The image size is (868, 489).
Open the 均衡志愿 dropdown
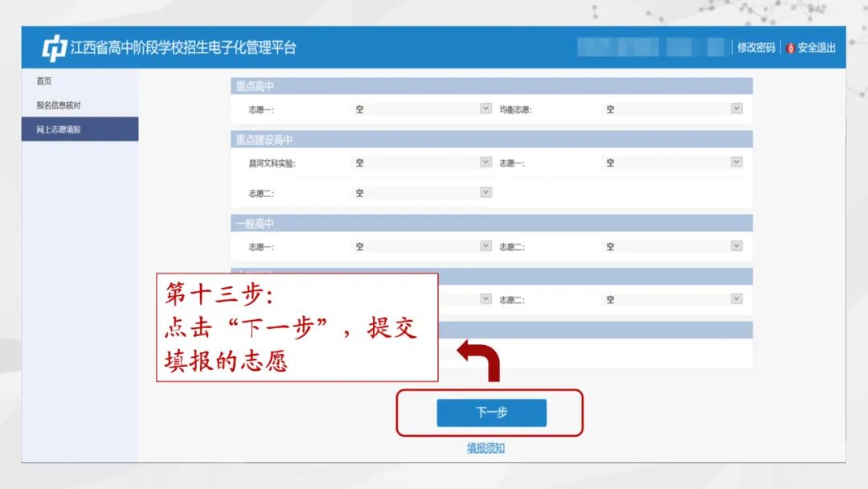coord(672,109)
